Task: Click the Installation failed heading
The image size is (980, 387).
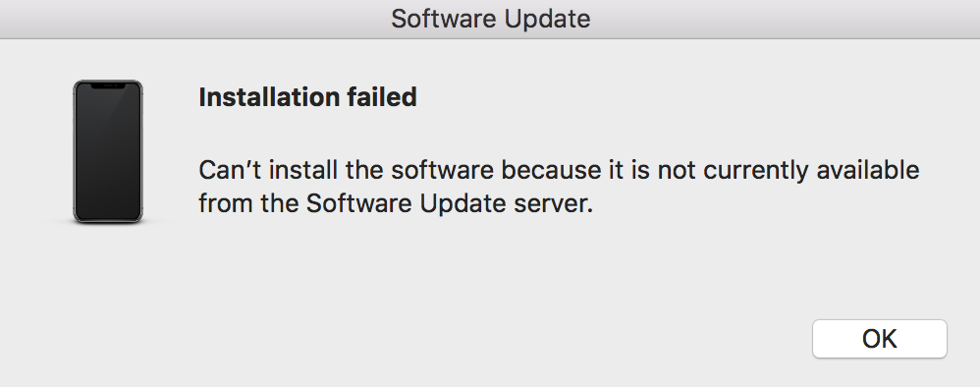Action: (x=307, y=97)
